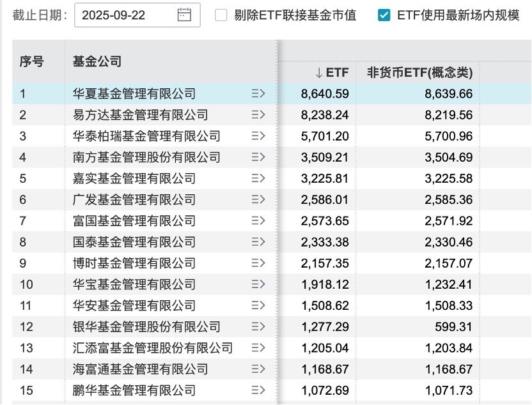This screenshot has width=532, height=405.
Task: Click ETF value 3,225.81
Action: tap(325, 179)
